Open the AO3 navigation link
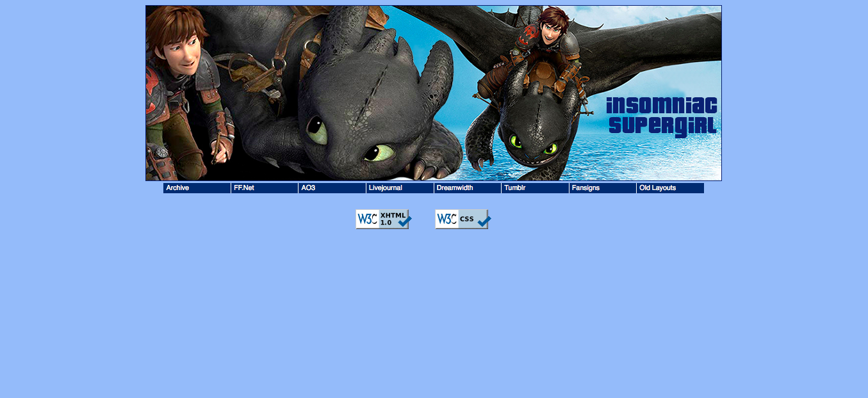This screenshot has height=398, width=868. point(332,188)
